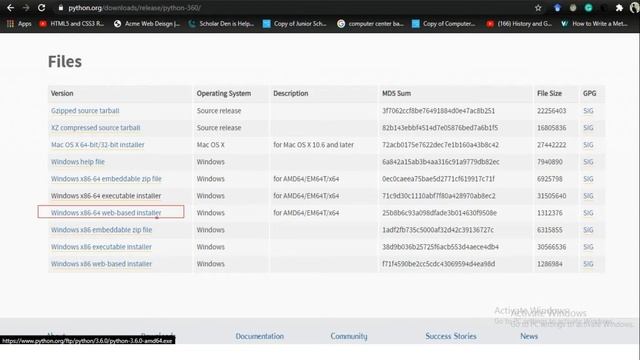Download the Gzipped source tarball
Screen dimensions: 640x360
(85, 111)
